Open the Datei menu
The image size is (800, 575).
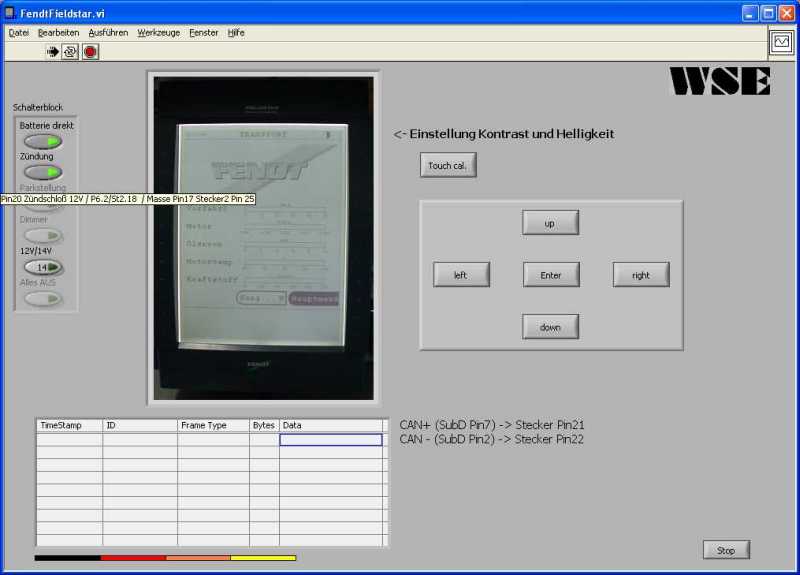[19, 33]
